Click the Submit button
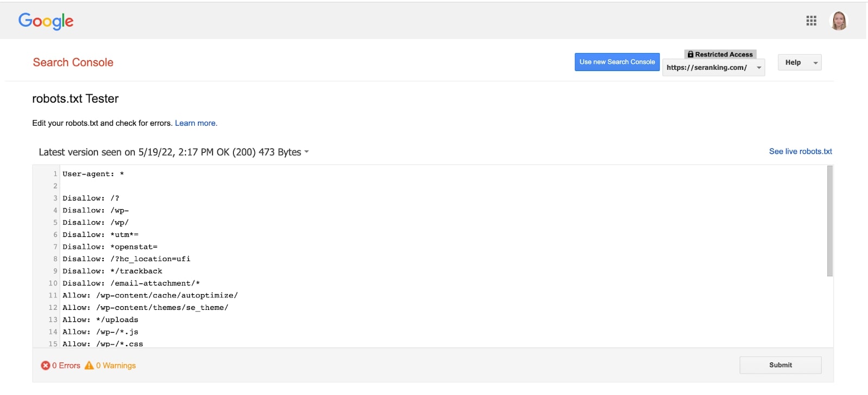Screen dimensions: 868x395 click(x=780, y=365)
